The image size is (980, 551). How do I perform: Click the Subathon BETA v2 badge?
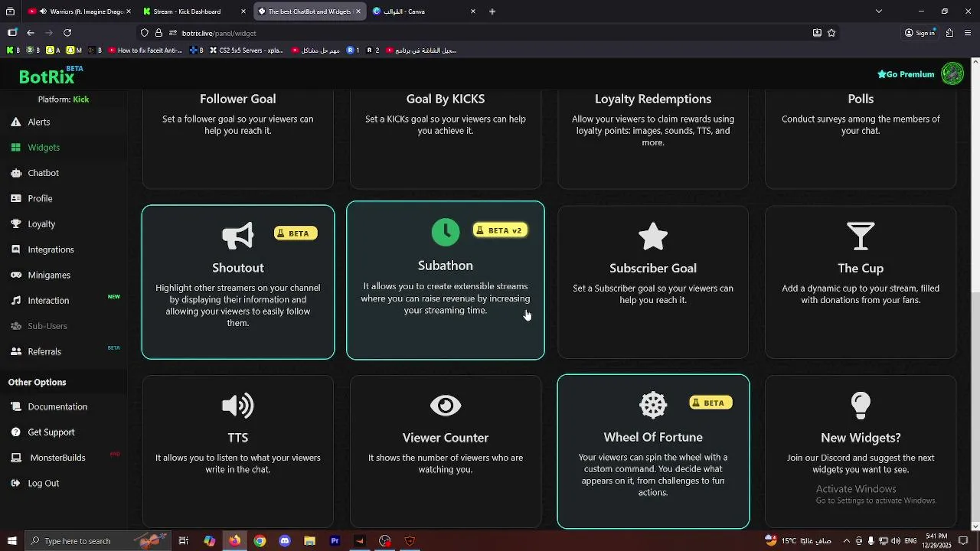[x=500, y=230]
